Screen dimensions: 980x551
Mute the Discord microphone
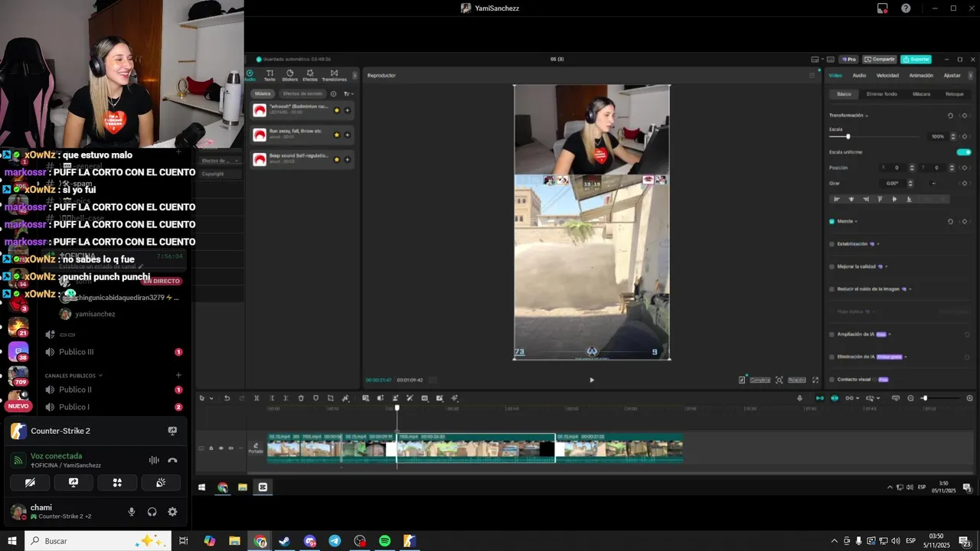tap(132, 512)
